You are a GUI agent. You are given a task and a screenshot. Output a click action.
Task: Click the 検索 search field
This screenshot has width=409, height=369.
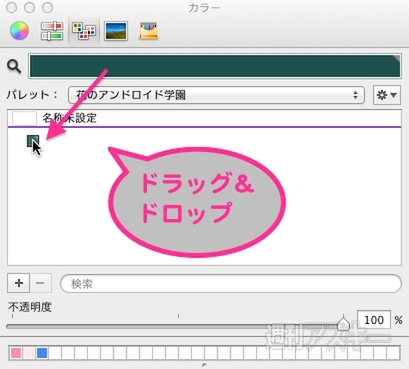[231, 284]
